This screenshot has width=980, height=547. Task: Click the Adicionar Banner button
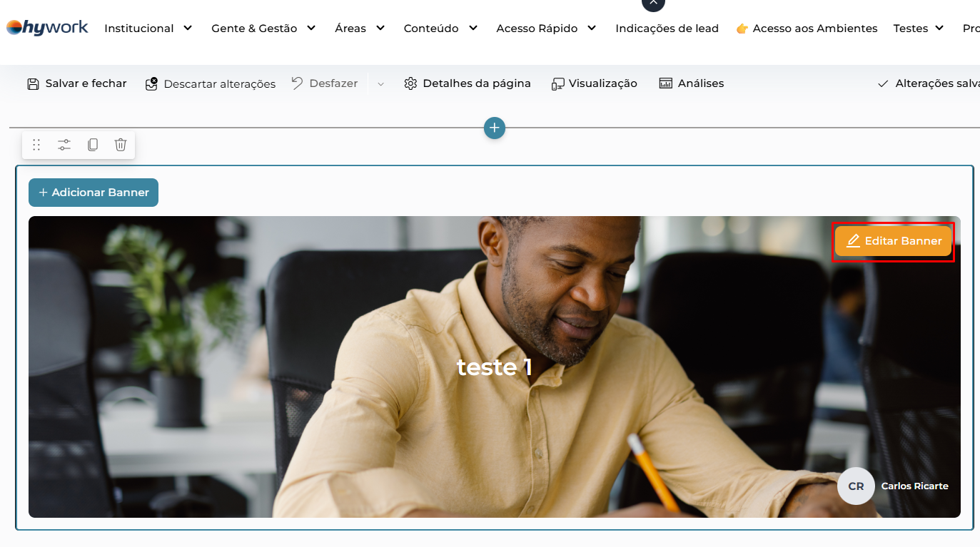[94, 193]
